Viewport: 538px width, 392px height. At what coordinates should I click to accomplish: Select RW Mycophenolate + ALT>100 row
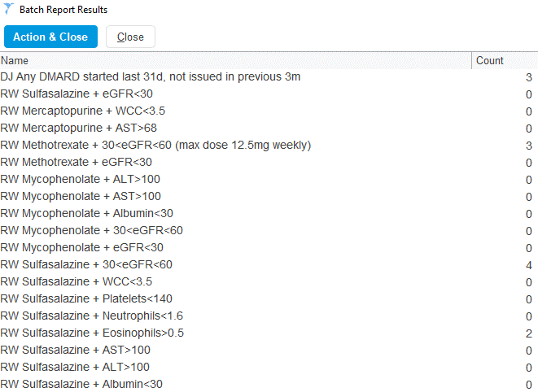(92, 180)
